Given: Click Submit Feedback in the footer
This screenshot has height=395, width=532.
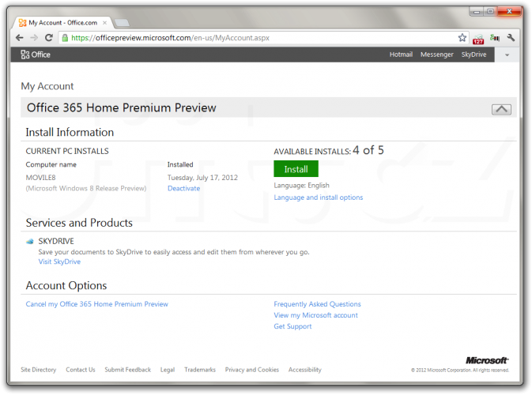Looking at the screenshot, I should pos(127,370).
